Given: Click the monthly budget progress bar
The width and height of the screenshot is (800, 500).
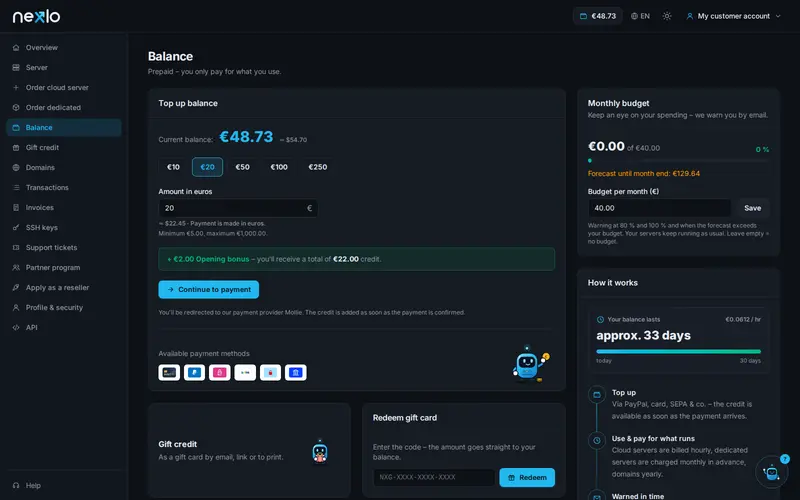Looking at the screenshot, I should pos(679,161).
